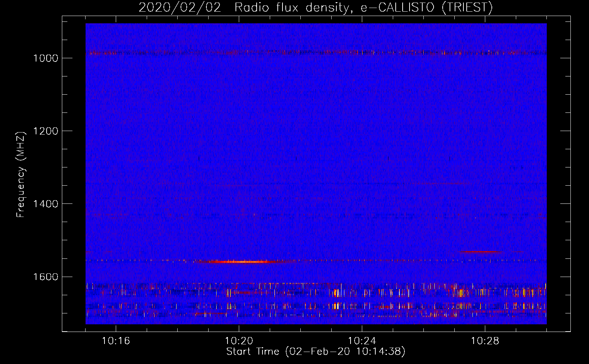This screenshot has width=589, height=364.
Task: Select the '1400' frequency axis label
Action: (x=46, y=204)
